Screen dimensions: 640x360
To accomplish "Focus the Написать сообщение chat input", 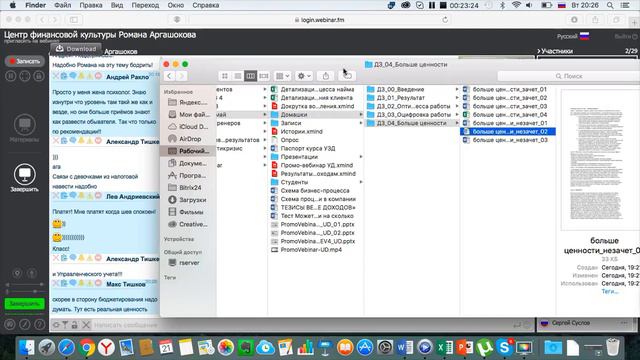I will click(302, 325).
